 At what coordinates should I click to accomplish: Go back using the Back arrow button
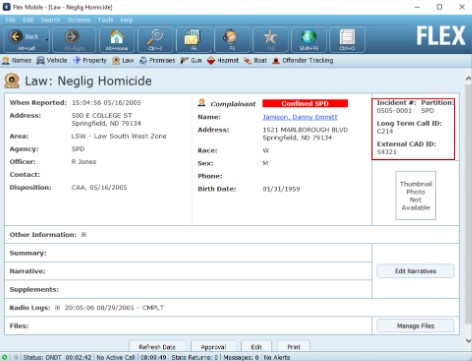24,39
